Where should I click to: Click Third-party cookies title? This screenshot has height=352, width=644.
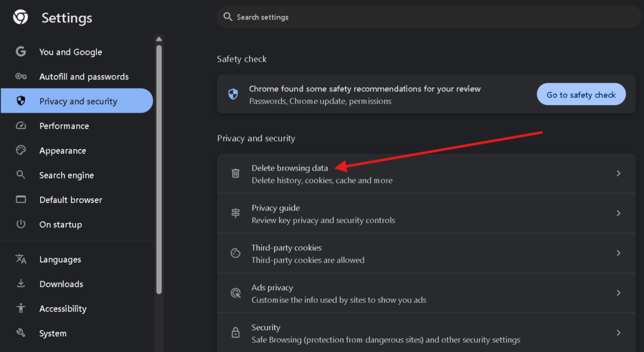point(286,247)
